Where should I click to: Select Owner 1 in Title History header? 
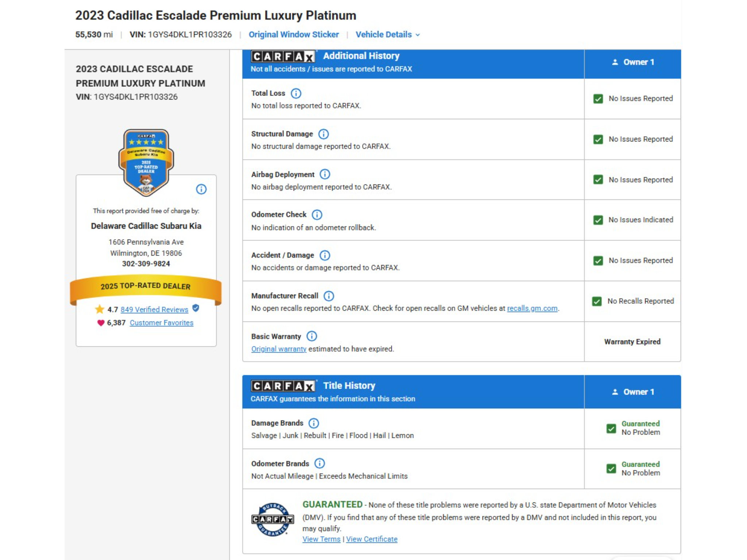[x=633, y=392]
